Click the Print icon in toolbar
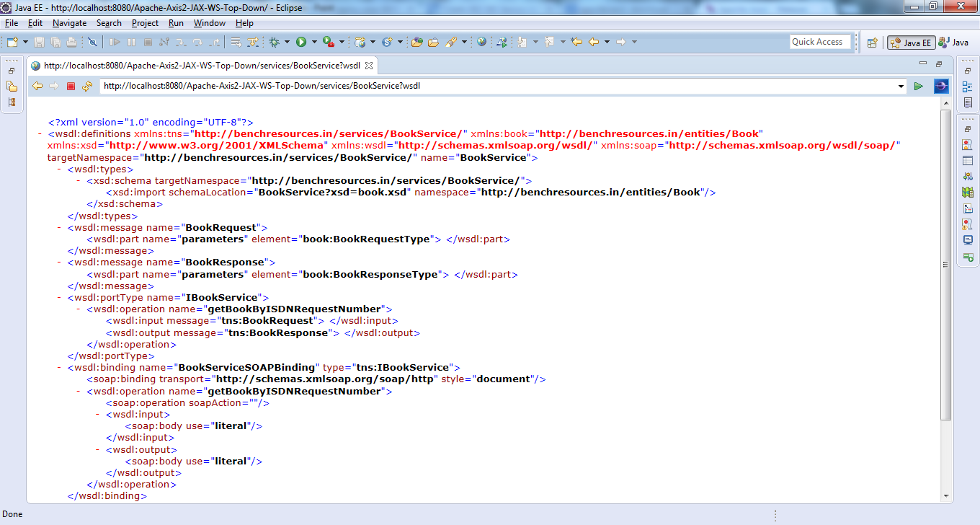This screenshot has height=525, width=980. tap(71, 42)
